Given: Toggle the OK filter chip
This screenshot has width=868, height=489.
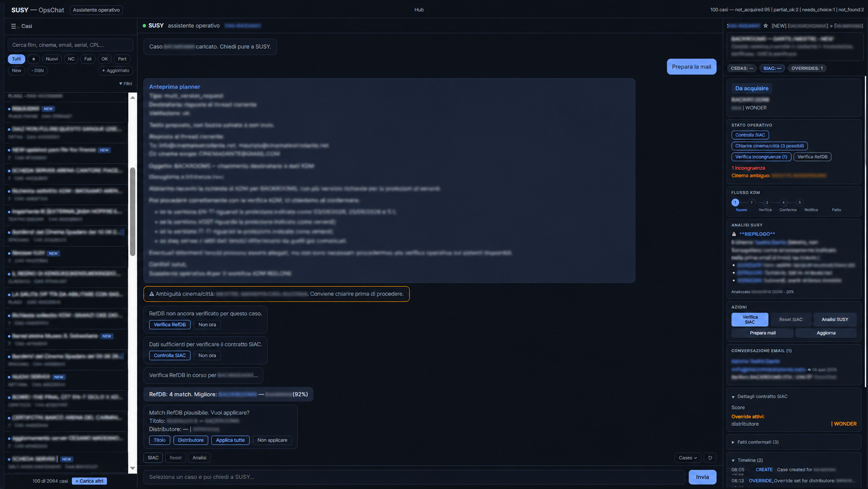Looking at the screenshot, I should 104,59.
